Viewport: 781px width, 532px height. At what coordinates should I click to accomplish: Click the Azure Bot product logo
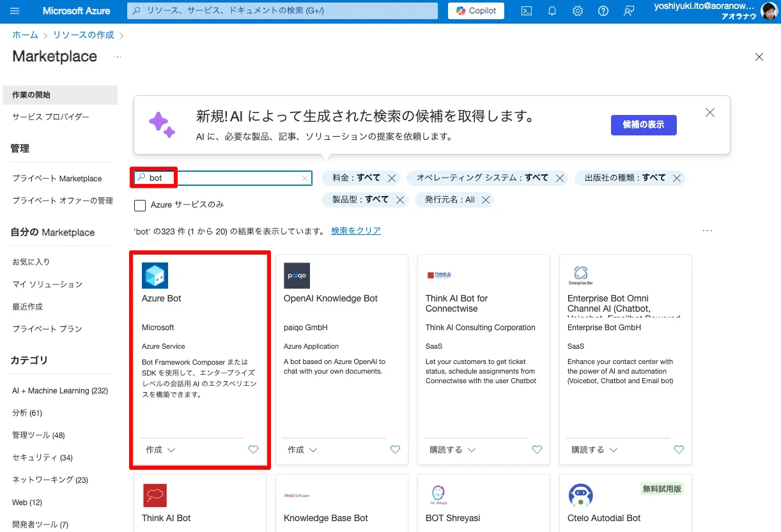[x=155, y=275]
